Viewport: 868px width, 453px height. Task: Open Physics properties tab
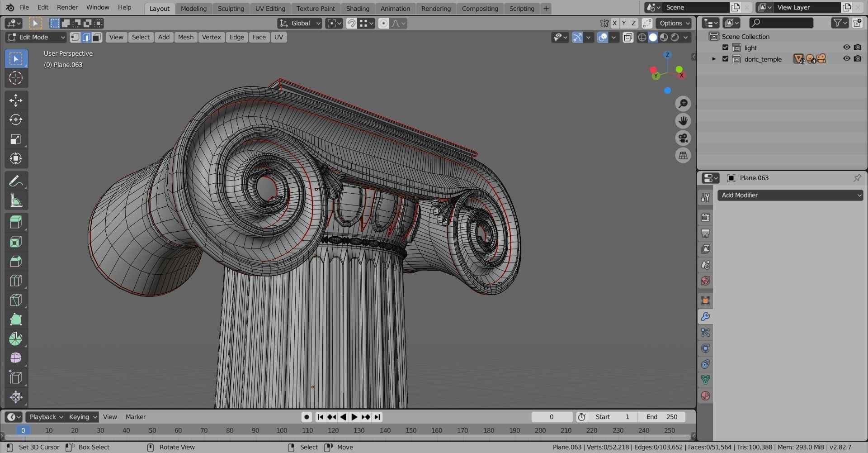click(x=705, y=348)
